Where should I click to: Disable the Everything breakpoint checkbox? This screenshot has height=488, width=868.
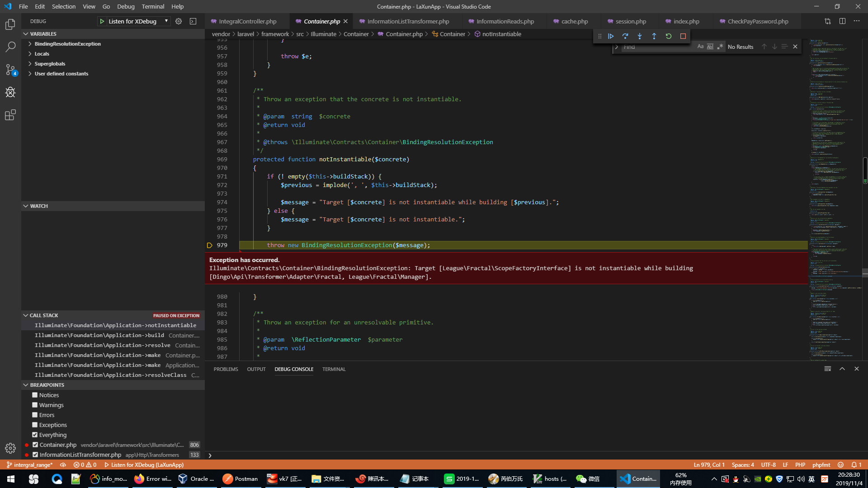(x=35, y=434)
